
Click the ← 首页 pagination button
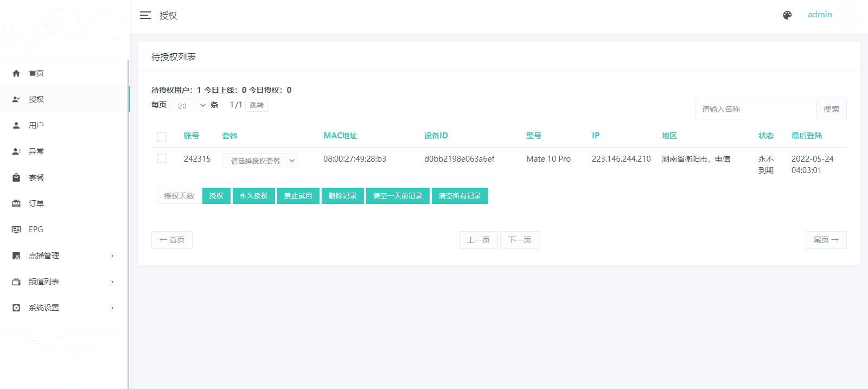click(x=172, y=240)
